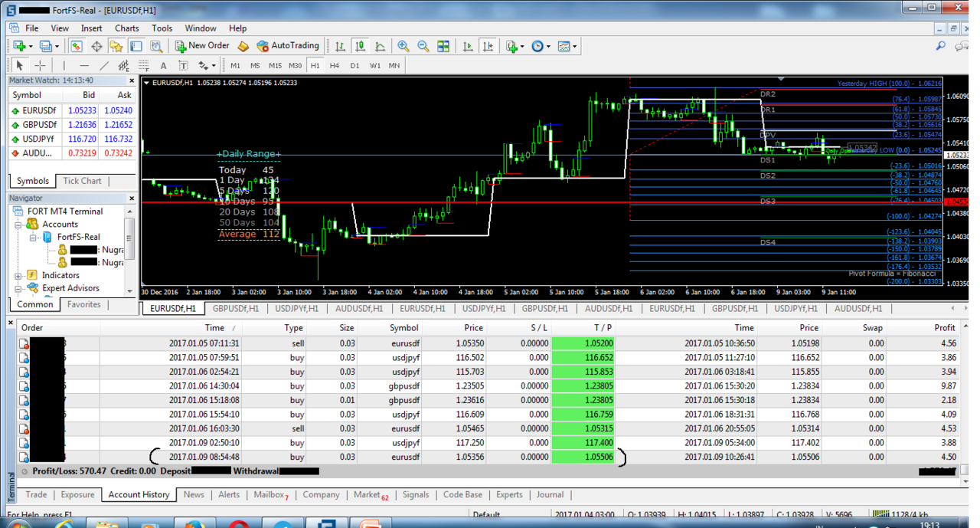
Task: Select GBPUSDf in Market Watch
Action: 40,125
